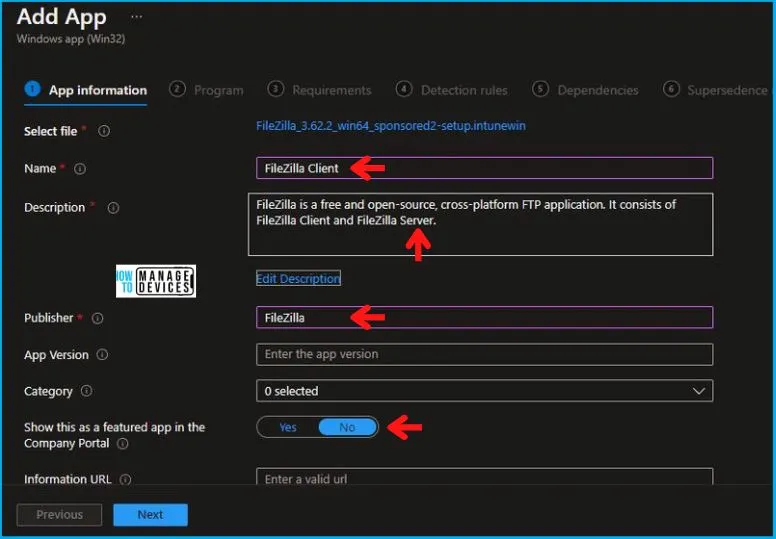Go to the Requirements step tab

coord(319,90)
